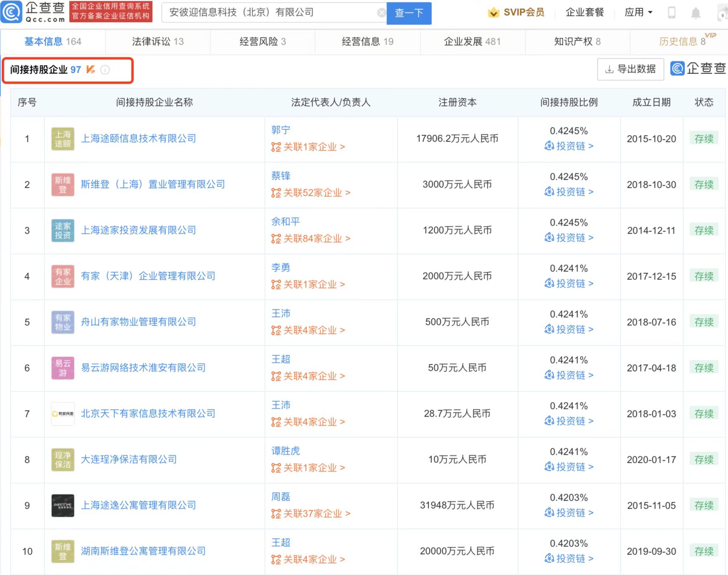
Task: Switch to 基本信息 164 tab
Action: 53,41
